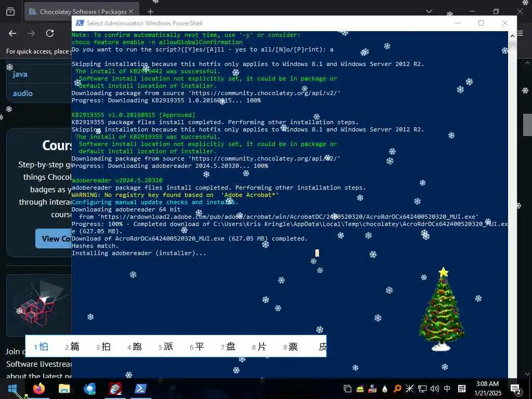Click the Task View tray icon

coord(348,389)
